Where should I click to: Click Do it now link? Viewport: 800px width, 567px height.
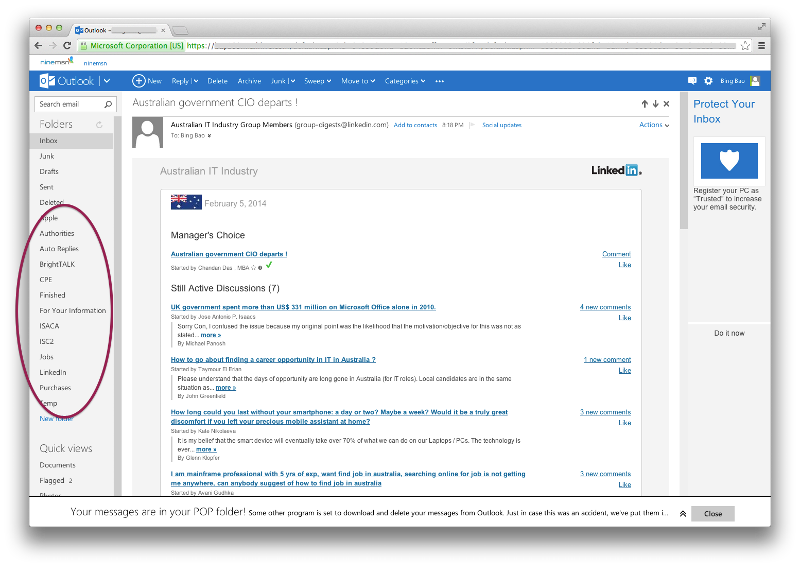tap(729, 333)
